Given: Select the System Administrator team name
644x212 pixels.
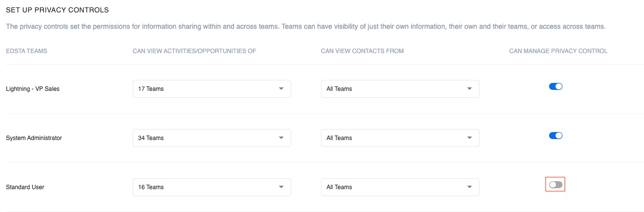Looking at the screenshot, I should 34,138.
